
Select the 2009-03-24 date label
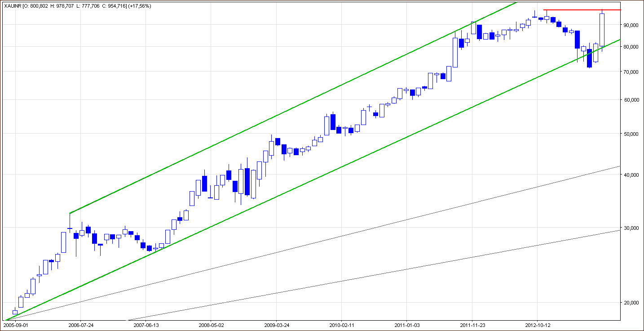(276, 325)
